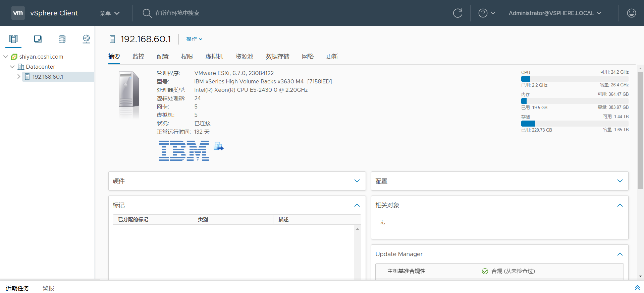This screenshot has height=293, width=644.
Task: Open the Administrator@VSPHERE.LOCAL user menu
Action: click(555, 13)
